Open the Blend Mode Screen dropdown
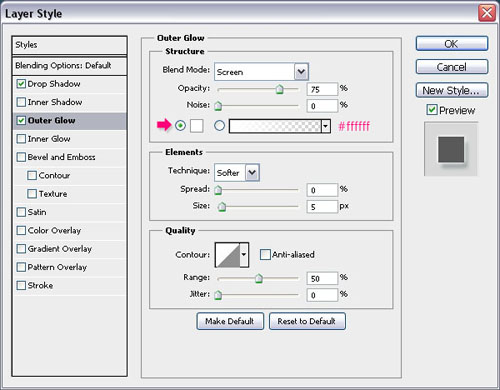This screenshot has width=500, height=390. (261, 72)
